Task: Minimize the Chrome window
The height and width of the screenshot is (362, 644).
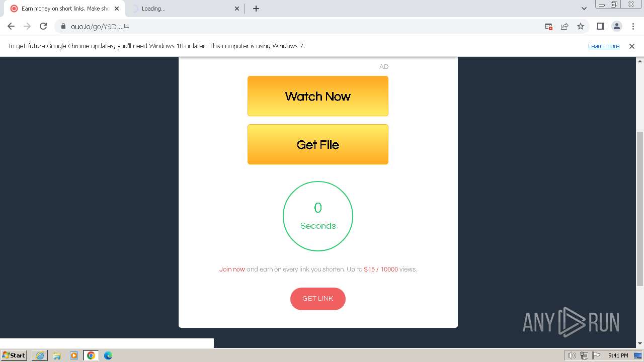Action: point(601,5)
